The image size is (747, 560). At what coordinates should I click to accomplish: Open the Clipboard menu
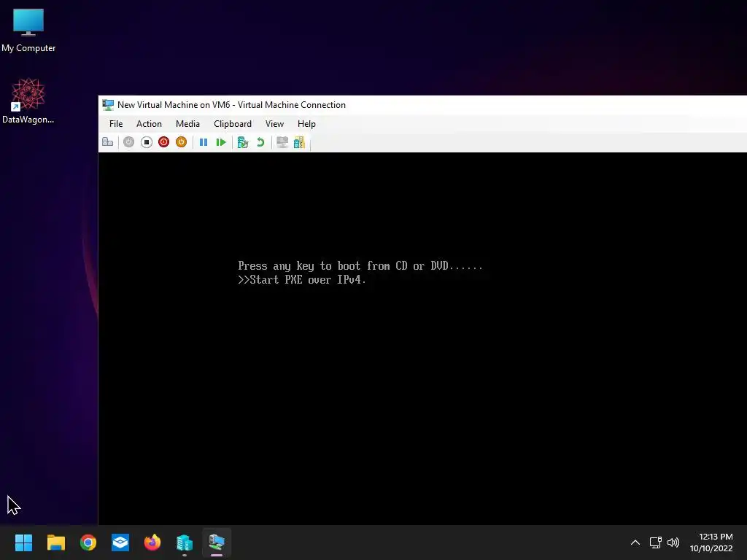(233, 124)
